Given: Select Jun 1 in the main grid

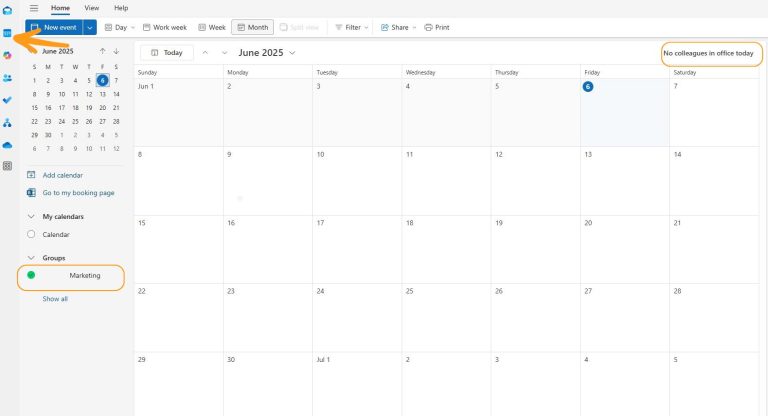Looking at the screenshot, I should (179, 112).
